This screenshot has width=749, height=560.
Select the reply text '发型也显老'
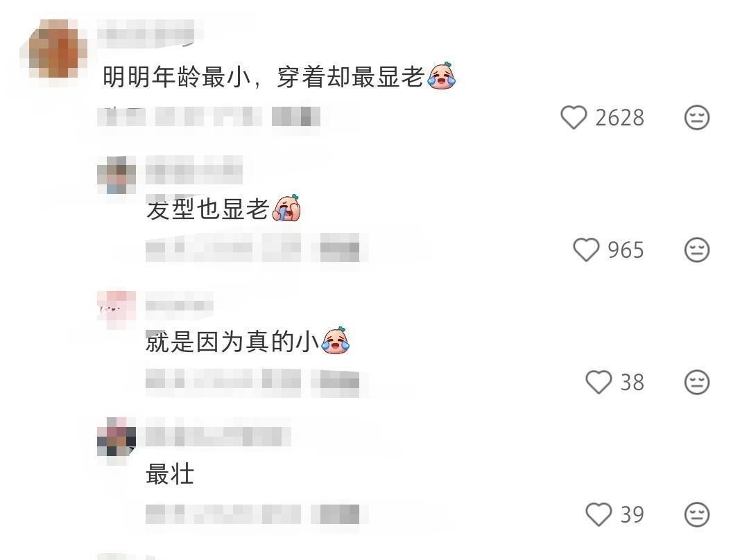207,209
